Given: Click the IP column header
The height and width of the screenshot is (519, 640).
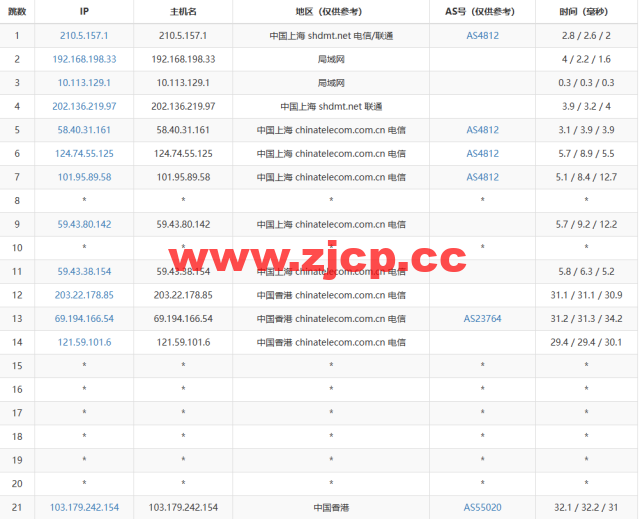Looking at the screenshot, I should coord(84,11).
